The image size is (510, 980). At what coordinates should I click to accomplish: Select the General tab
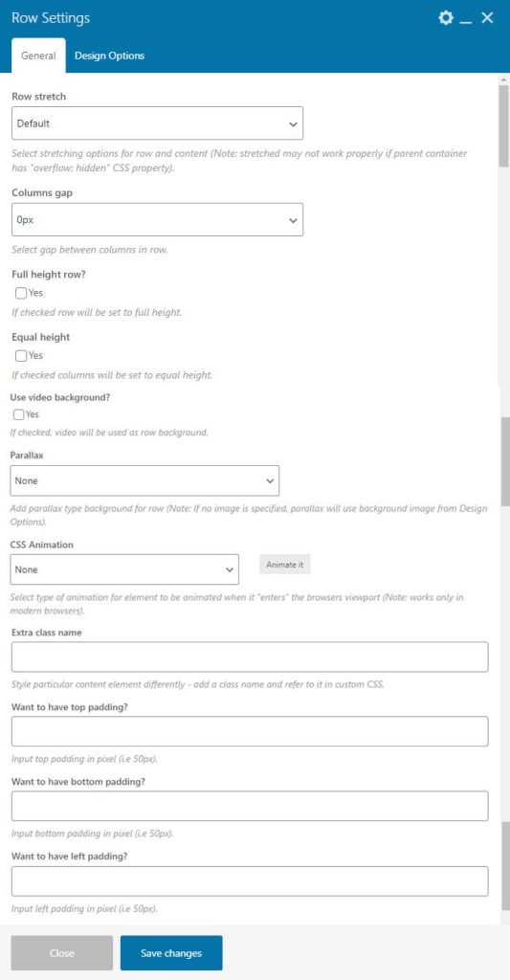[x=38, y=56]
